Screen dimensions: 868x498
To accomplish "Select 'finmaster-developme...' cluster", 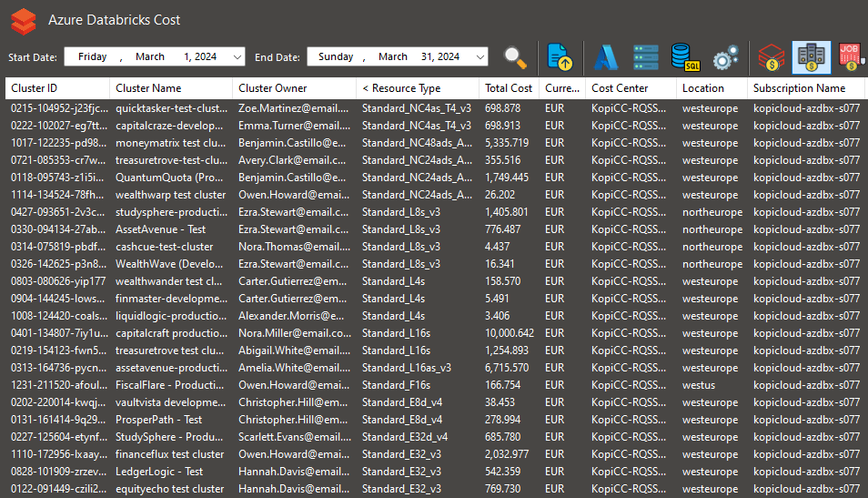I will click(171, 299).
